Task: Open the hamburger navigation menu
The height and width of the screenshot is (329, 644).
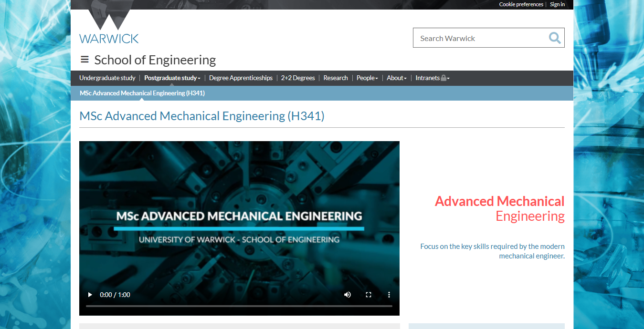Action: pos(84,60)
